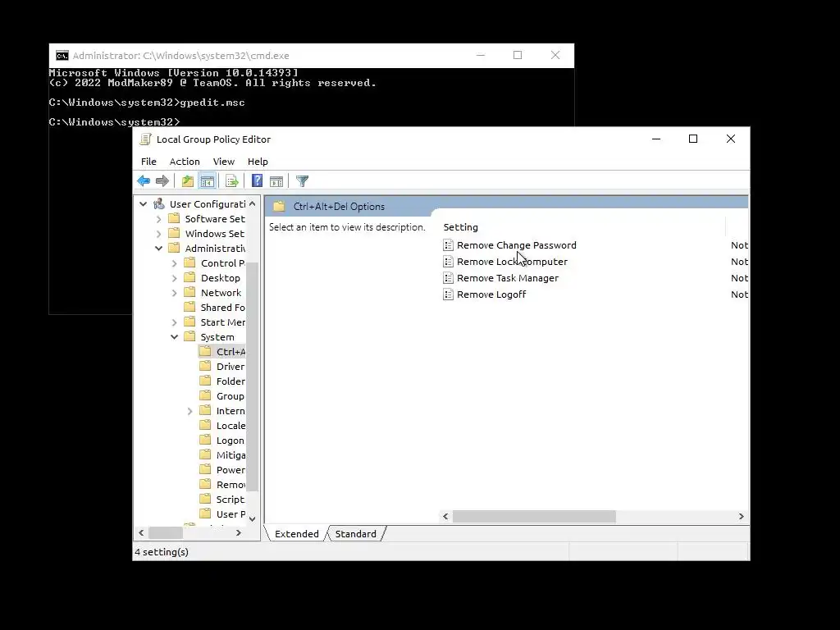Open the View menu
This screenshot has height=630, width=840.
tap(223, 162)
